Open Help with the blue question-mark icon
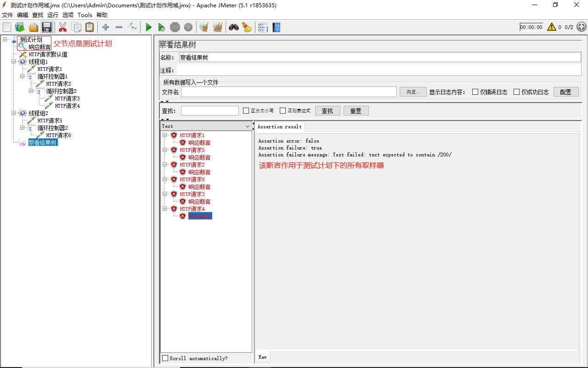The image size is (588, 368). [x=276, y=27]
